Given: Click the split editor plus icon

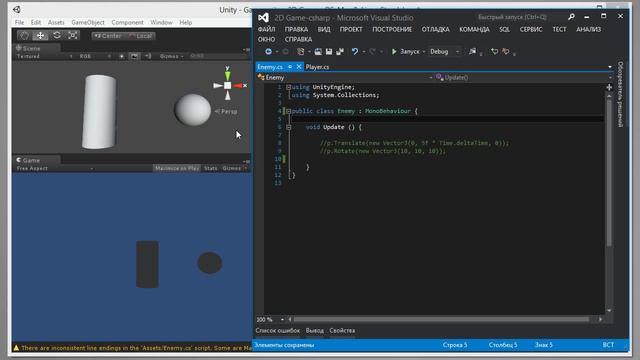Looking at the screenshot, I should [x=609, y=87].
